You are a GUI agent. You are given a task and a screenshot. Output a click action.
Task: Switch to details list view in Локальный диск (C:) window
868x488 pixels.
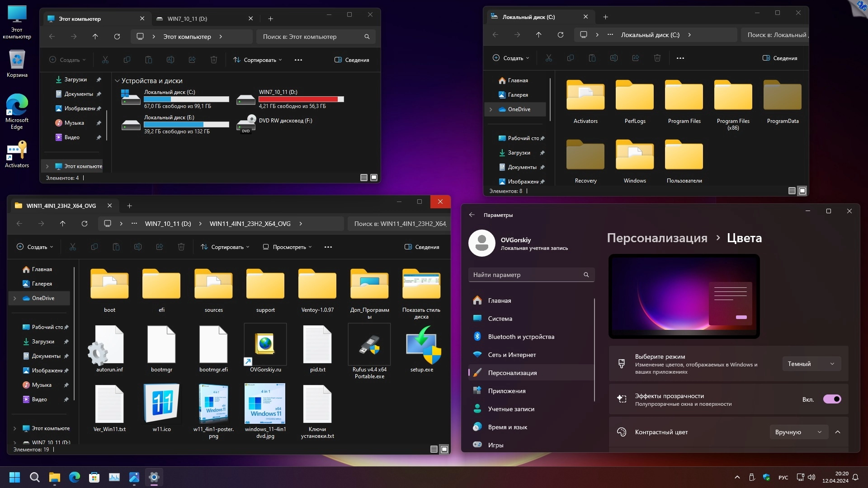792,191
